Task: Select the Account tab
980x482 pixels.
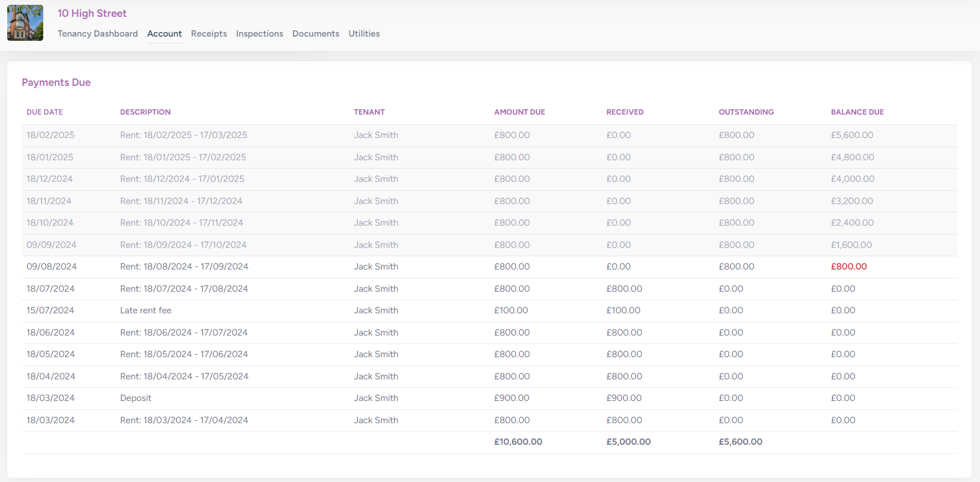Action: coord(164,34)
